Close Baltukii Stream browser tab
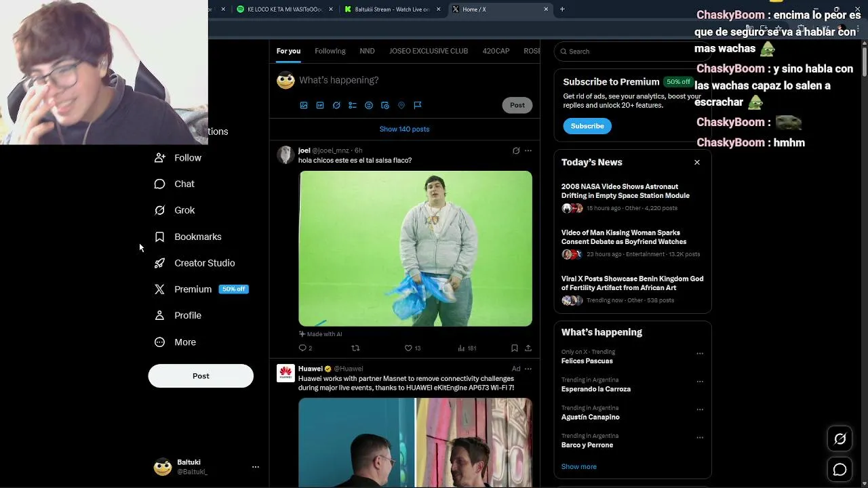 pyautogui.click(x=439, y=9)
